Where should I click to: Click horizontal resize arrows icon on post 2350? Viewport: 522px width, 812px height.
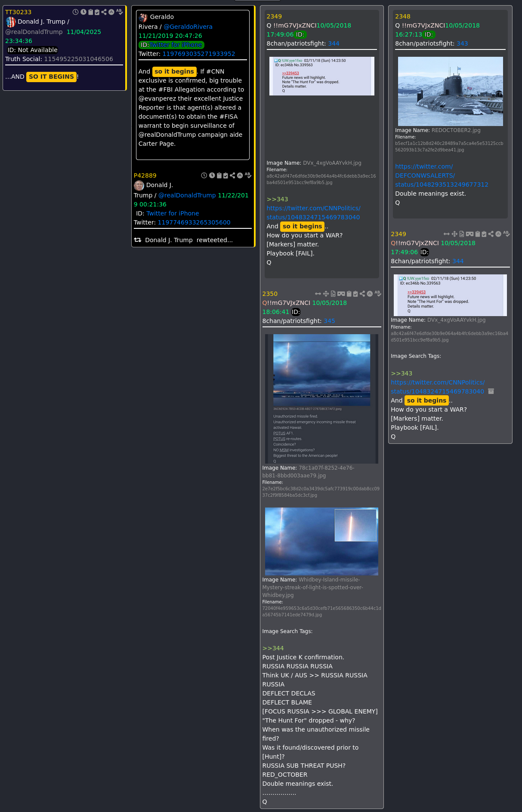(x=318, y=294)
